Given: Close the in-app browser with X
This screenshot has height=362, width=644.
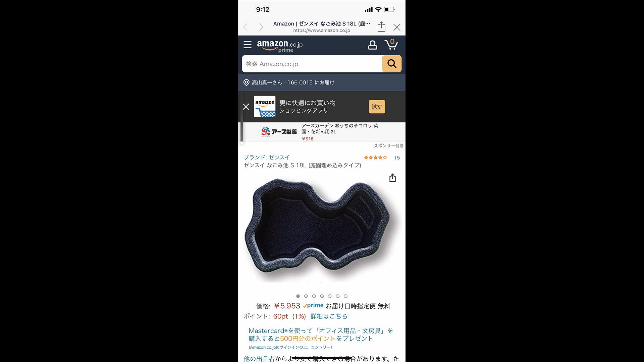Looking at the screenshot, I should [x=397, y=27].
